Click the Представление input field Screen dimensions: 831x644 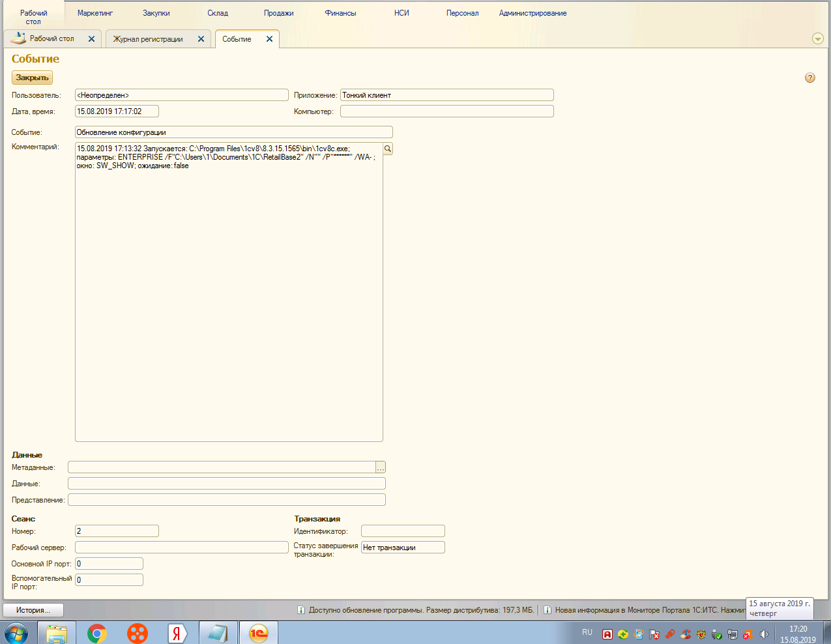click(x=227, y=500)
